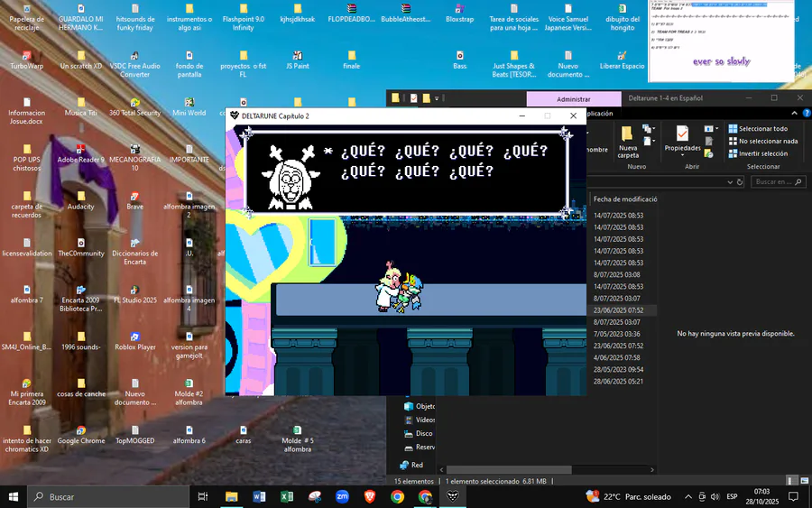
Task: Select the row dated 23/06/2025 07:52 highlighted
Action: (x=623, y=310)
